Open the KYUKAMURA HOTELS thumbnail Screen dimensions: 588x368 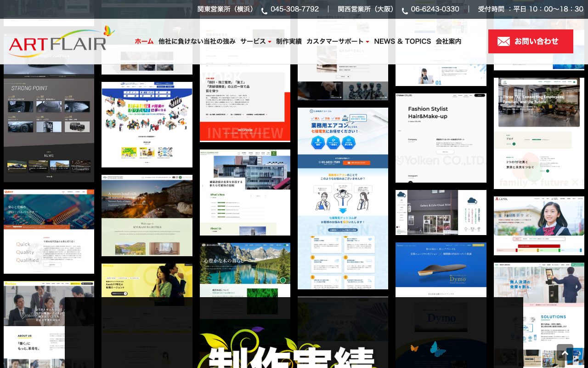click(x=147, y=215)
